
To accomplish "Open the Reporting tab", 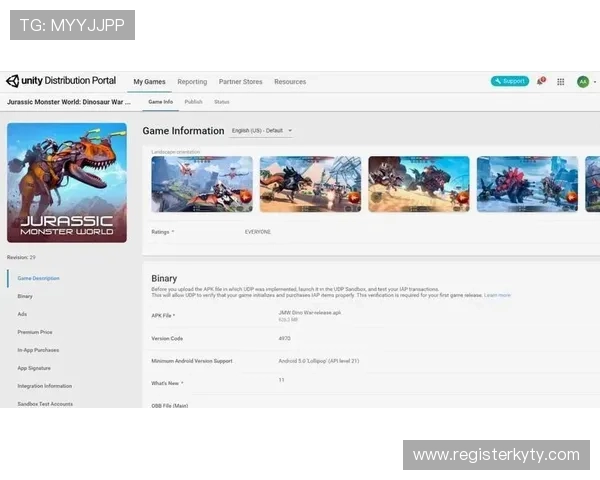I will 192,82.
